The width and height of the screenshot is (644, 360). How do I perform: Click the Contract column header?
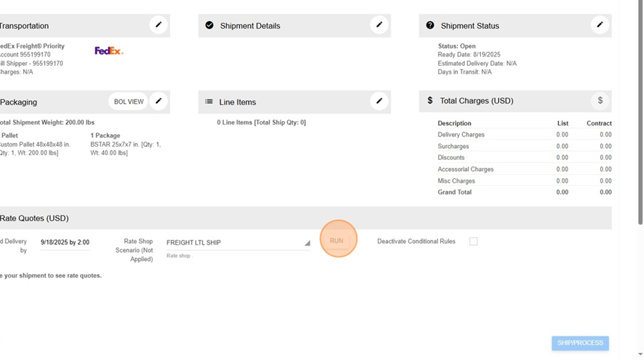click(x=599, y=123)
